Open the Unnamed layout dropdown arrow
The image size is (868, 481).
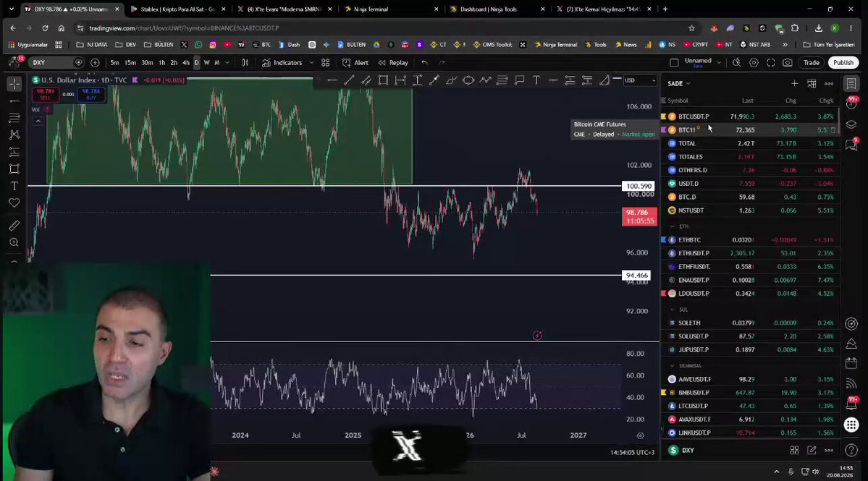click(x=719, y=62)
